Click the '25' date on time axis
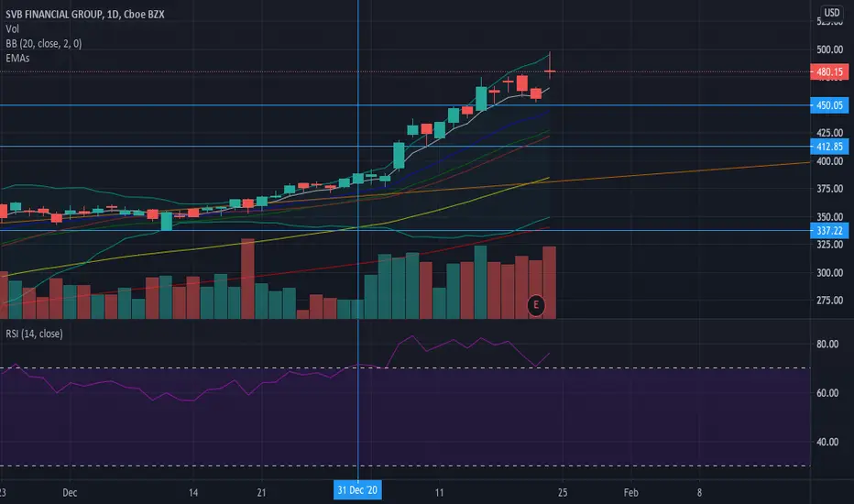Viewport: 854px width, 504px height. [x=562, y=493]
